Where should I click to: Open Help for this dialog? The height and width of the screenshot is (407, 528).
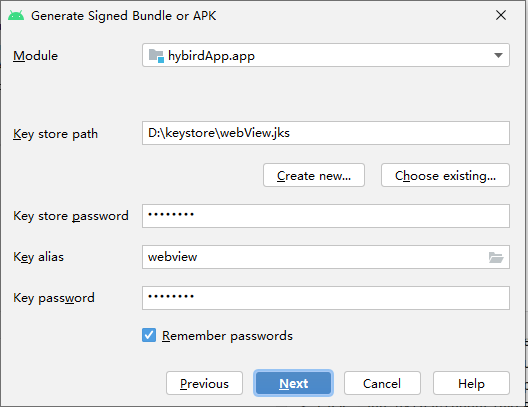pos(471,383)
